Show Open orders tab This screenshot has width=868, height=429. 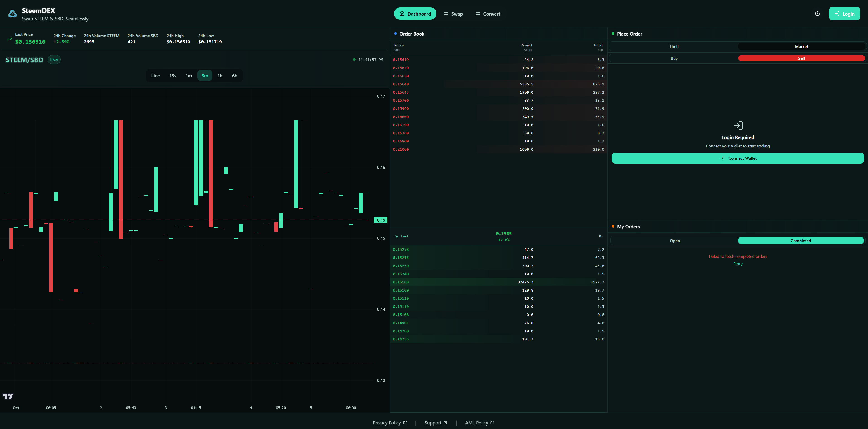click(x=675, y=241)
